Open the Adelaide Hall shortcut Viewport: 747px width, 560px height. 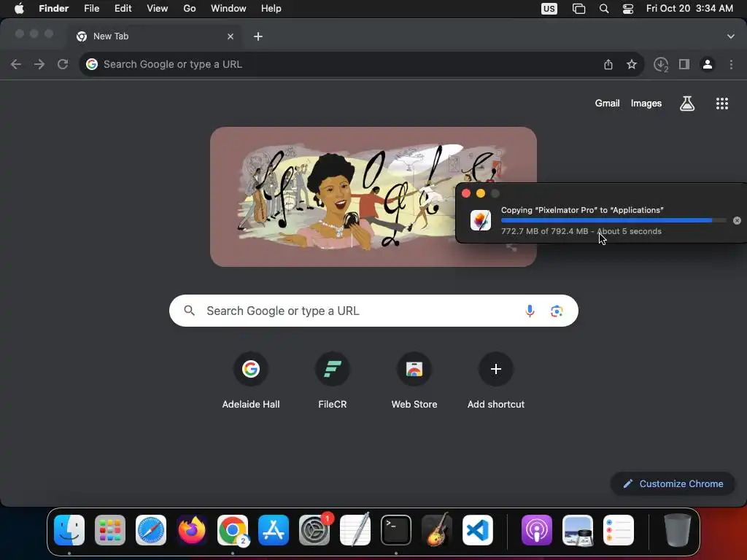251,381
